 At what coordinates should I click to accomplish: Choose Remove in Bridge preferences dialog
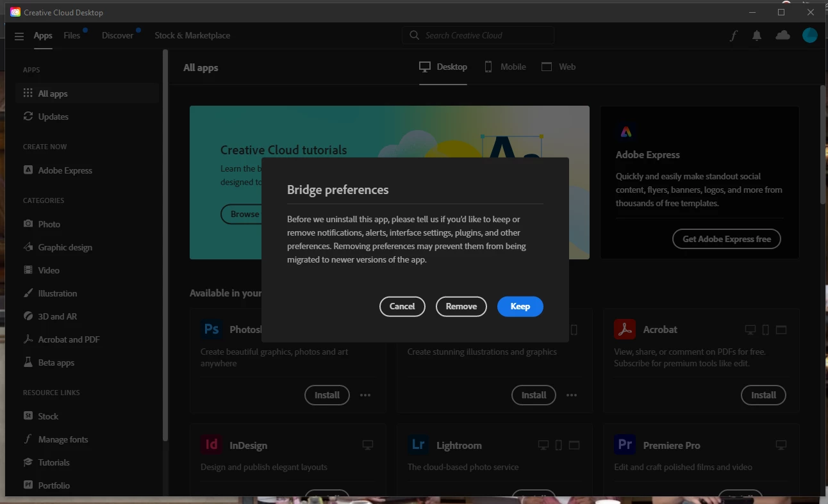[461, 306]
